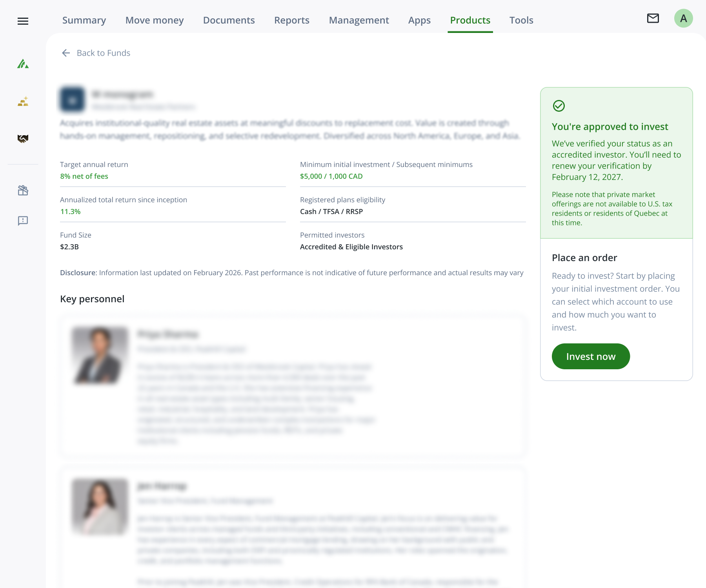Open the Management tab
The height and width of the screenshot is (588, 706).
(359, 20)
